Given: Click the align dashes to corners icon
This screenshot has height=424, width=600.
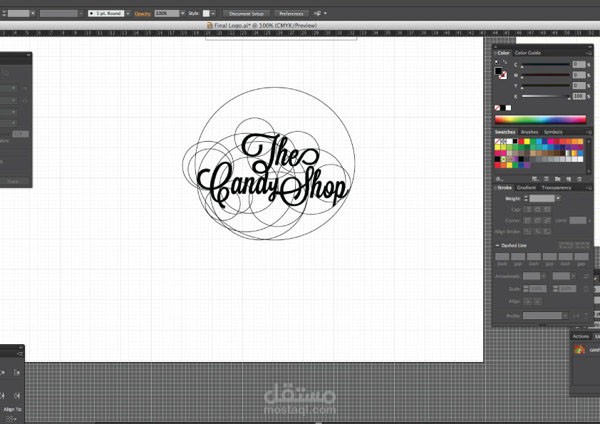Looking at the screenshot, I should (x=582, y=245).
